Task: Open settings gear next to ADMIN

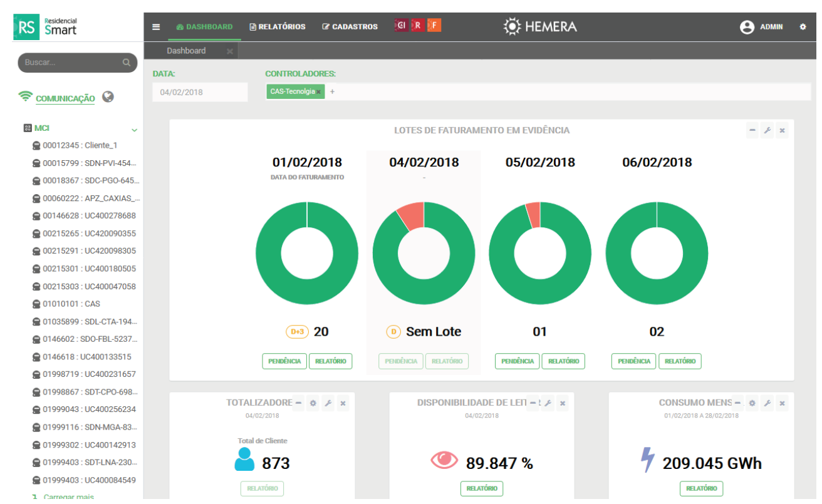Action: 803,27
